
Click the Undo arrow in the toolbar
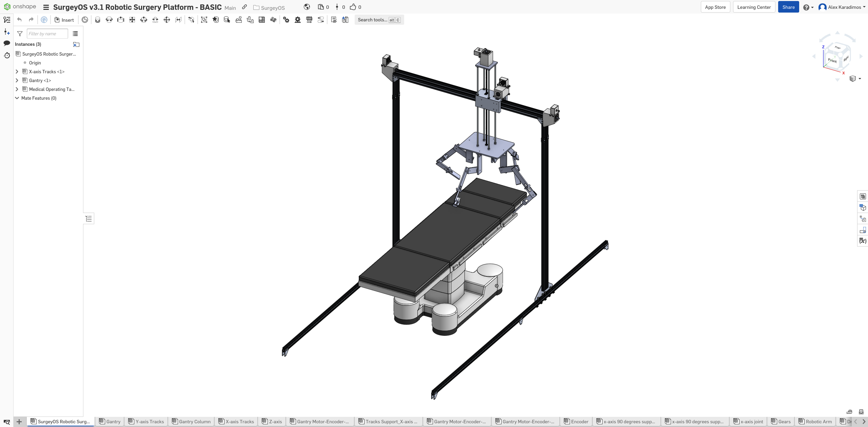point(19,20)
